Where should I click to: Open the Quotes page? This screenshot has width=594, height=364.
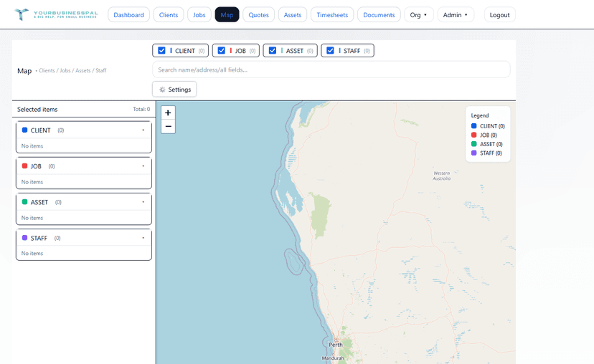[x=259, y=15]
